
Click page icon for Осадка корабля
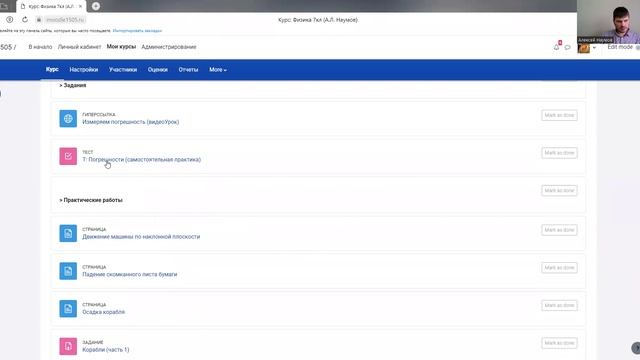[x=68, y=309]
